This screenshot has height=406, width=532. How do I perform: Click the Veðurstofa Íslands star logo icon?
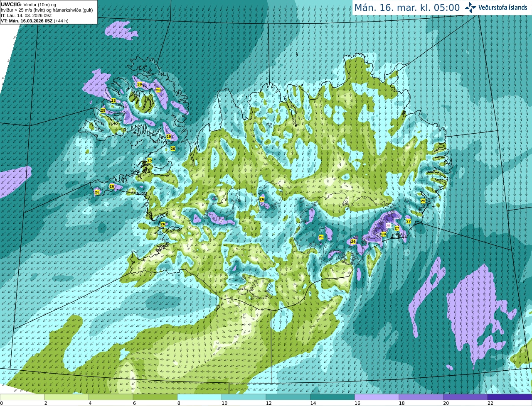click(470, 7)
